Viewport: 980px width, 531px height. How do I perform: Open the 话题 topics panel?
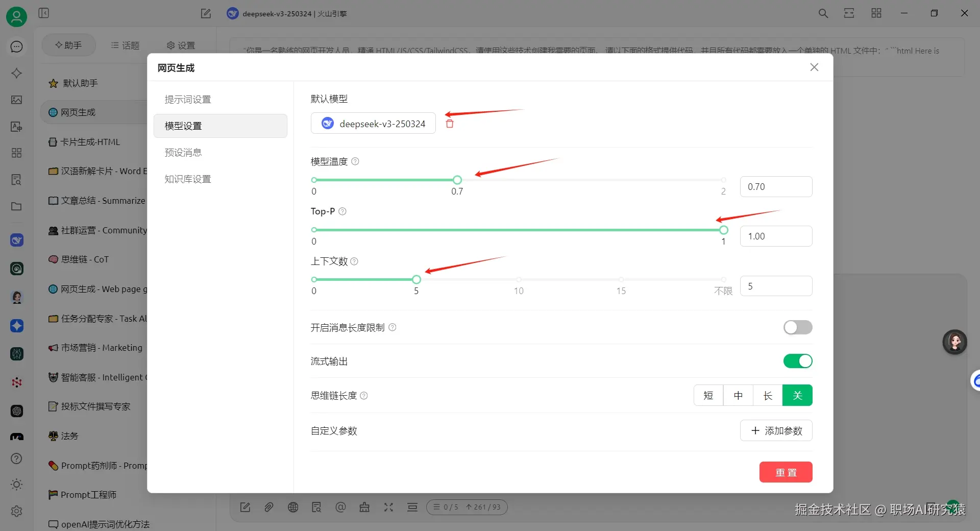coord(126,45)
